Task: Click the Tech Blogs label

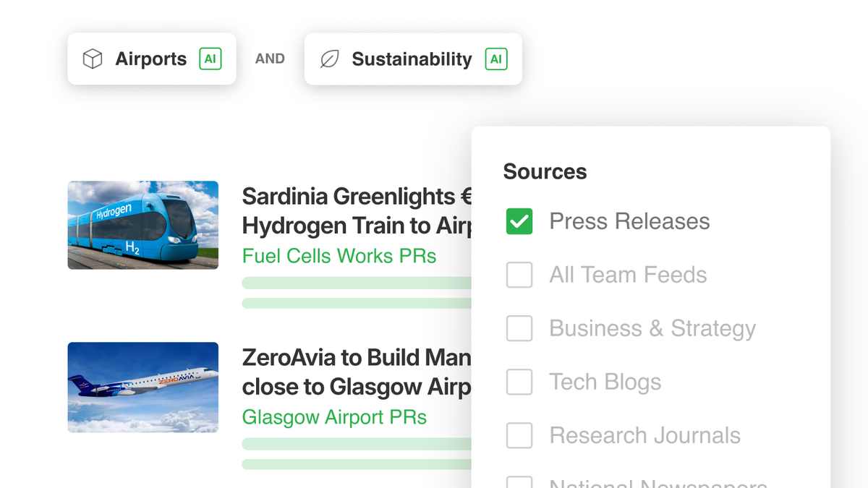Action: [605, 382]
